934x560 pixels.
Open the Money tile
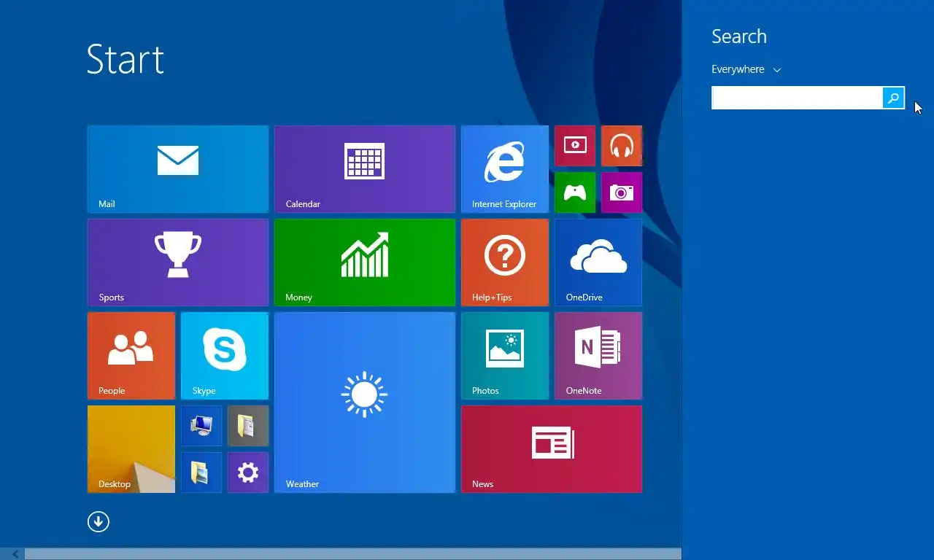[365, 262]
